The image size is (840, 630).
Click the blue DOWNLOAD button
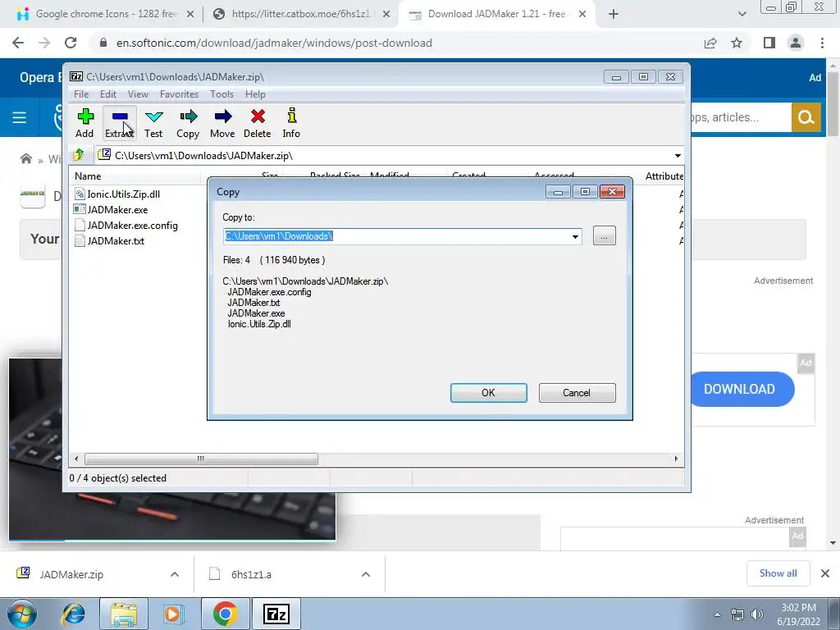[742, 389]
